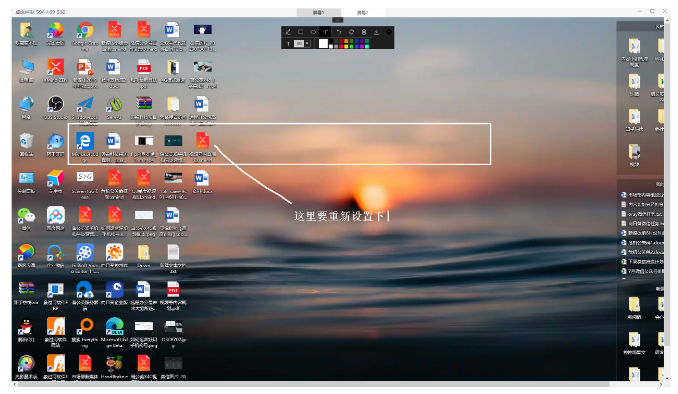Viewport: 678px width, 394px height.
Task: Pick the black color swatch
Action: [x=331, y=41]
